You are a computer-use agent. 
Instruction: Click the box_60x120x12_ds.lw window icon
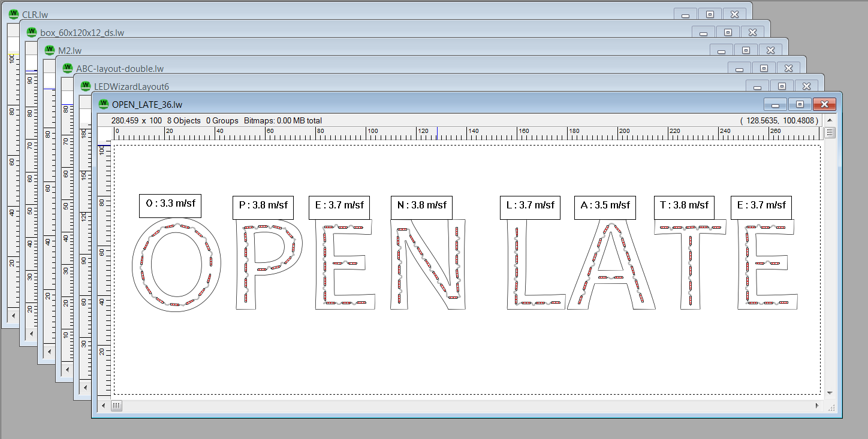(32, 32)
